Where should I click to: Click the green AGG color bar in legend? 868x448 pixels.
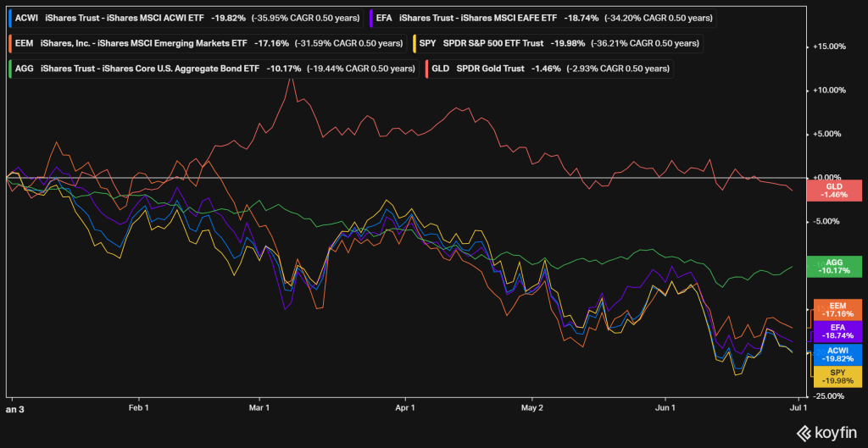(x=10, y=67)
